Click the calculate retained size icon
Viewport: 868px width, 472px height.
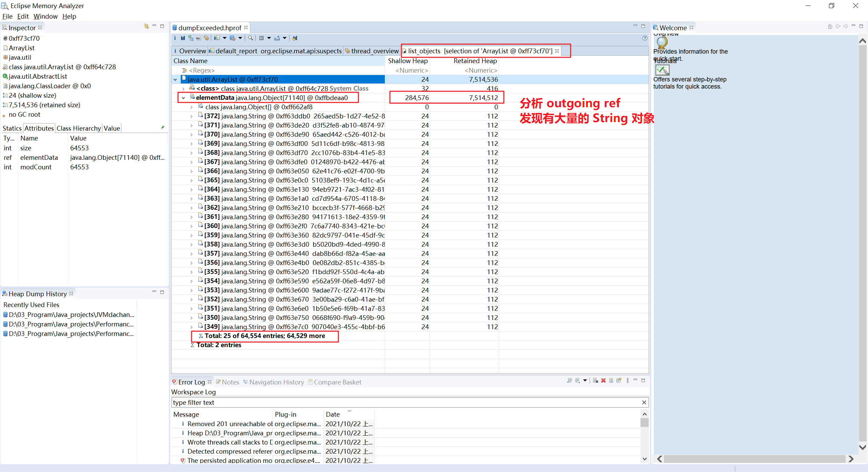pos(261,38)
